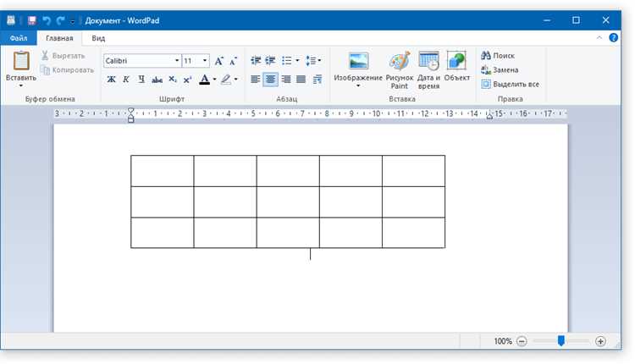Click the Paste clipboard icon
Viewport: 635px width, 364px height.
(x=21, y=61)
